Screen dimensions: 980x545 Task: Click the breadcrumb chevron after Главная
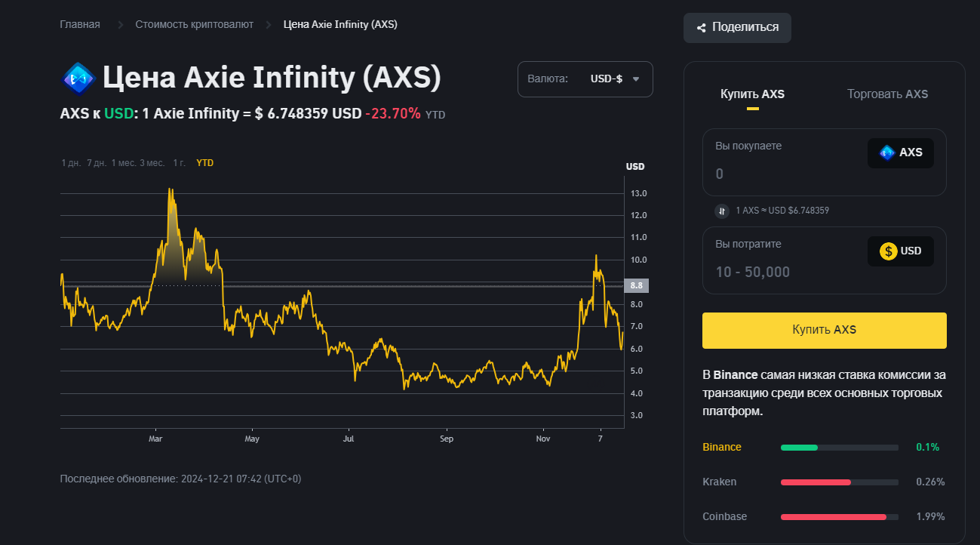pyautogui.click(x=120, y=25)
